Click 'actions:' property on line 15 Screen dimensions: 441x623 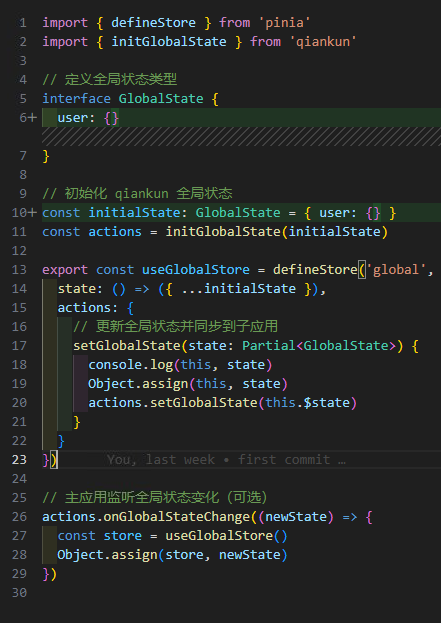[x=88, y=308]
